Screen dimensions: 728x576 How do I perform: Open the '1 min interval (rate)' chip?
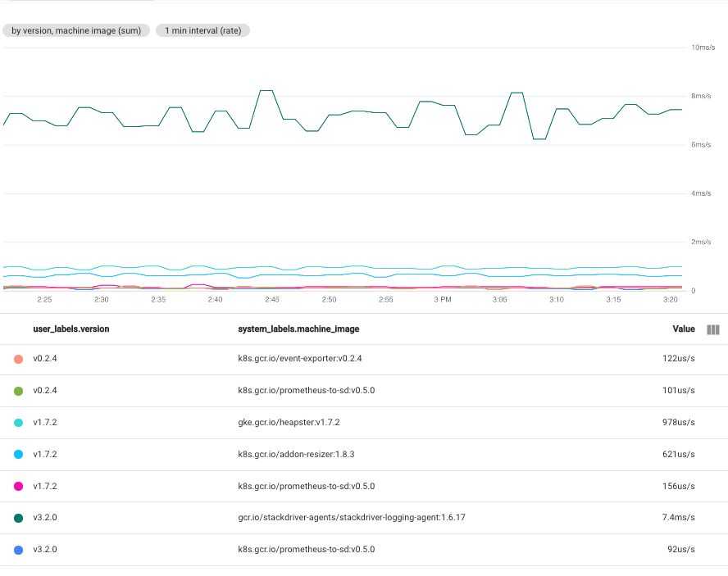tap(202, 30)
